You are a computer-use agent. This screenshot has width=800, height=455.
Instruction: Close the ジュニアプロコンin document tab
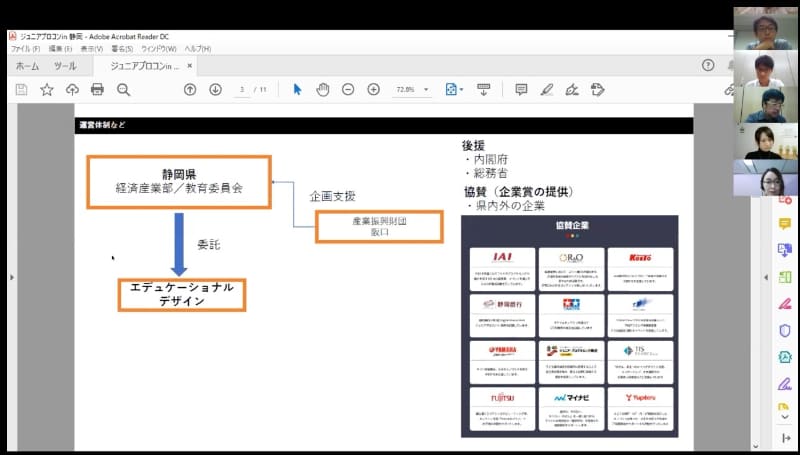pos(189,66)
